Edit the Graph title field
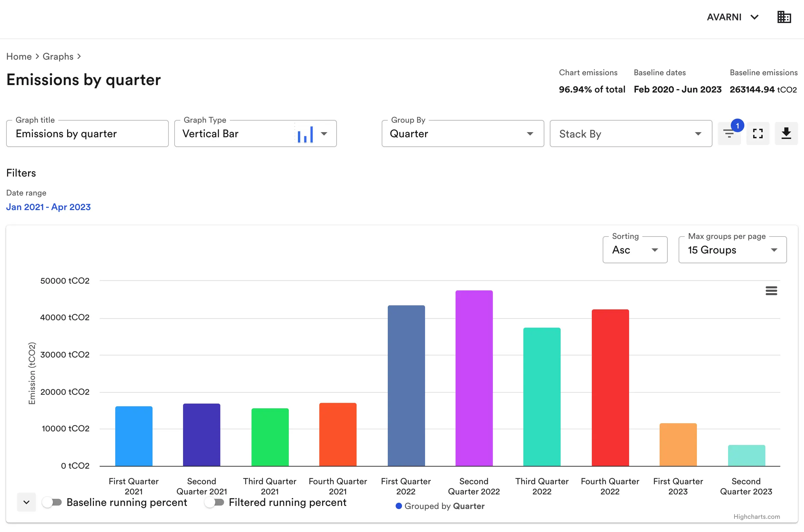 (87, 134)
